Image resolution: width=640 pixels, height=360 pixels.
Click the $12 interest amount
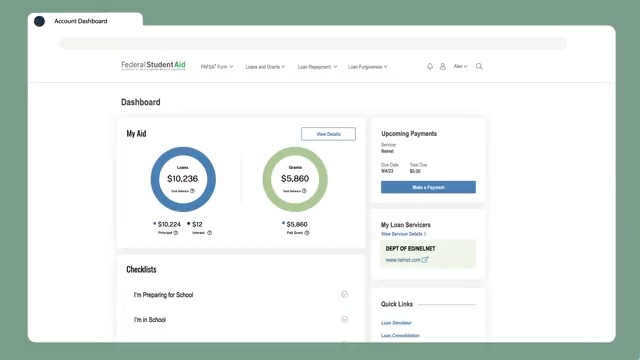(x=197, y=224)
